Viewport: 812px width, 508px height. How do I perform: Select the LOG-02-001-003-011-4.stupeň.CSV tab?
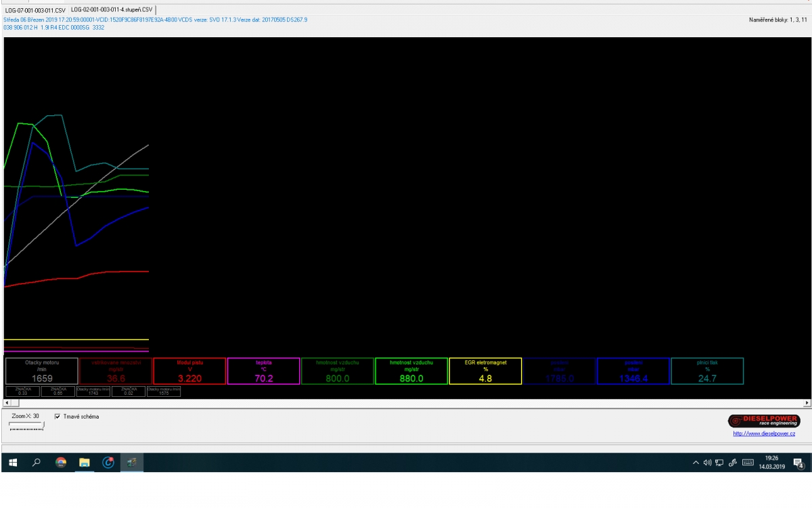click(x=112, y=10)
